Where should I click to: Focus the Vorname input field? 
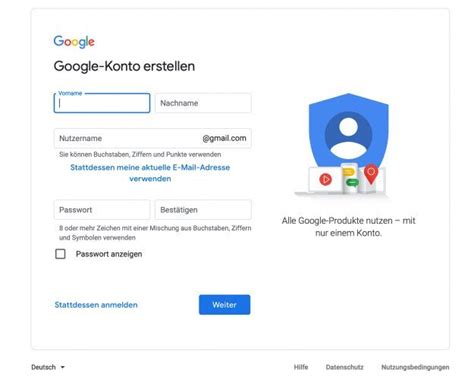pos(102,103)
